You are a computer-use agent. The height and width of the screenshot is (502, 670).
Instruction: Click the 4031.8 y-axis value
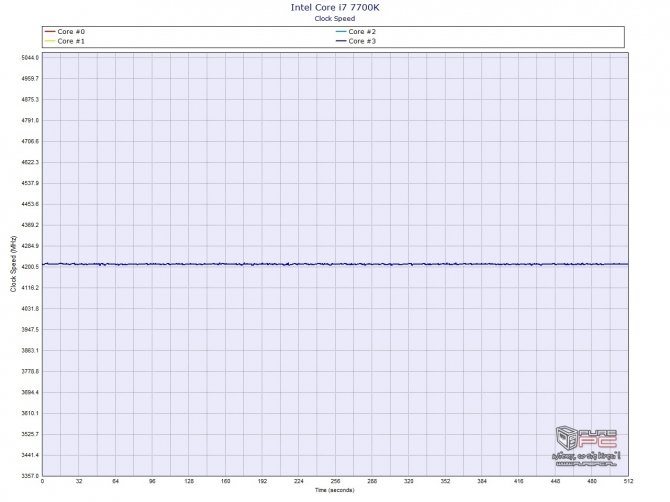pyautogui.click(x=30, y=308)
